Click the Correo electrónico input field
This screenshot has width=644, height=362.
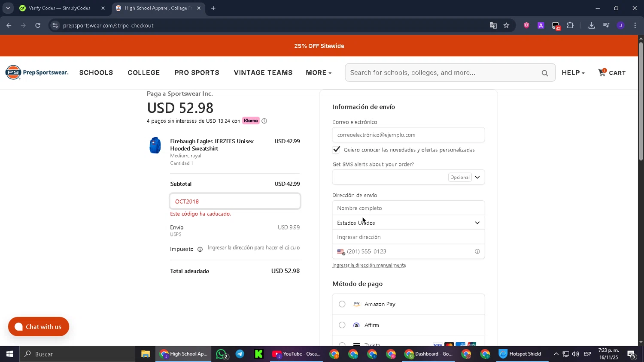tap(408, 135)
